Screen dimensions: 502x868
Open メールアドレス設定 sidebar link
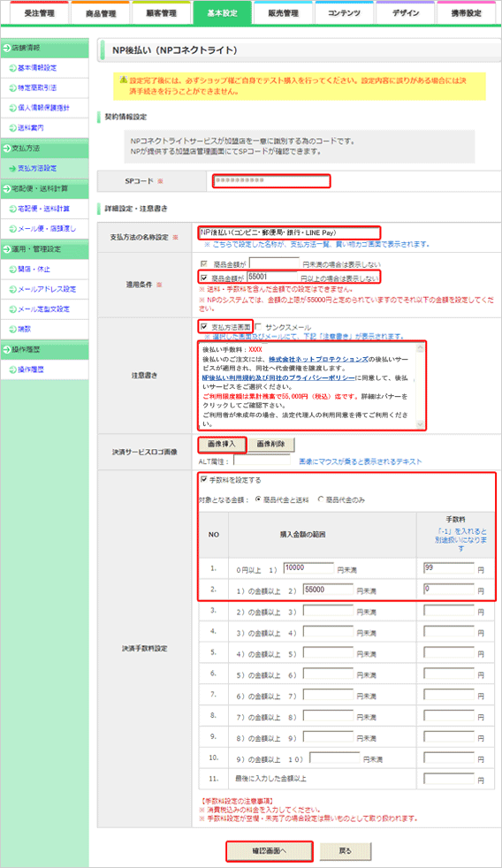pyautogui.click(x=47, y=289)
